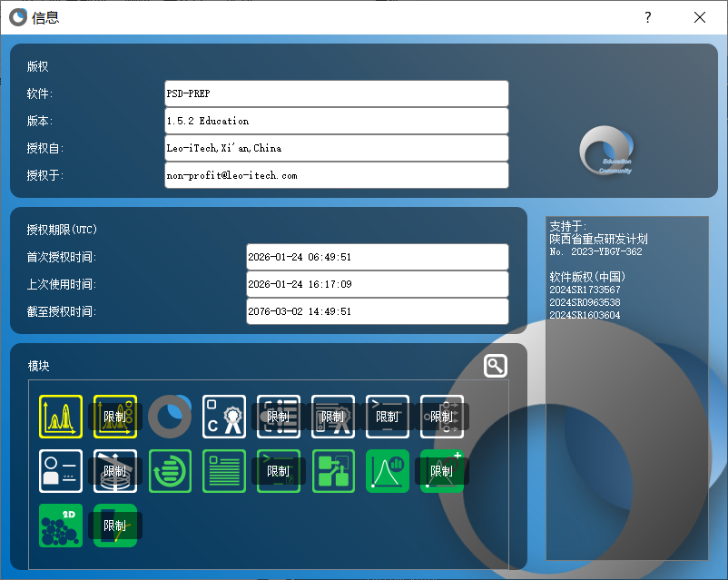Click the restricted sieve stack module icon
728x580 pixels.
click(x=115, y=471)
